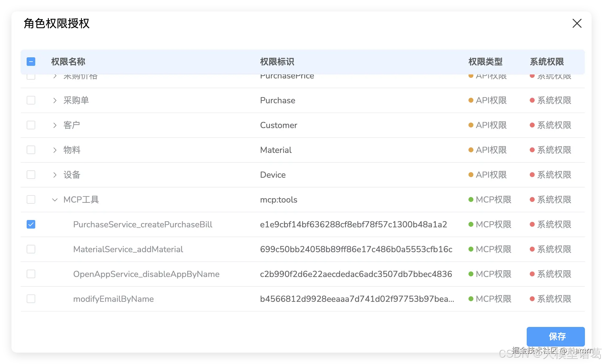
Task: Expand the 采购单 tree row
Action: click(x=55, y=100)
